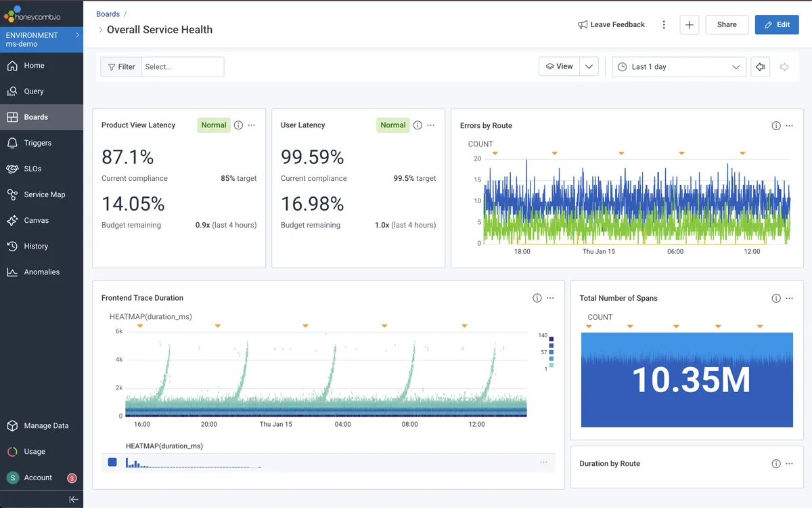Click the 14.05% budget remaining value
This screenshot has height=508, width=812.
133,204
